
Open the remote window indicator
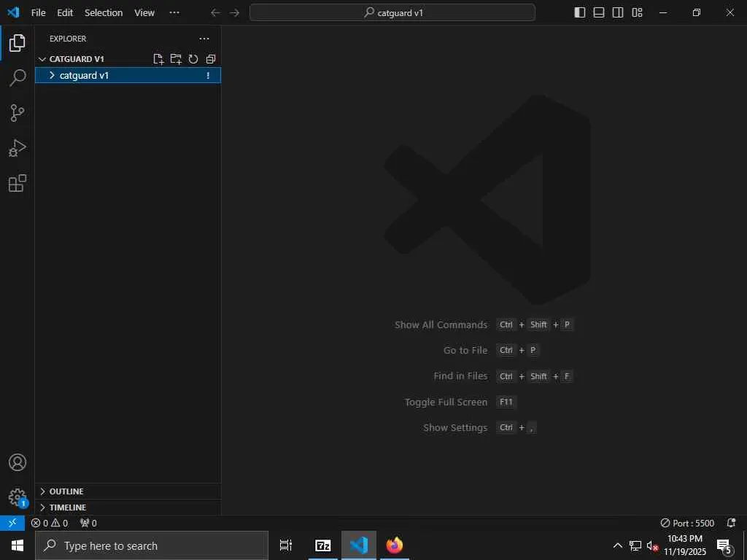[x=12, y=523]
